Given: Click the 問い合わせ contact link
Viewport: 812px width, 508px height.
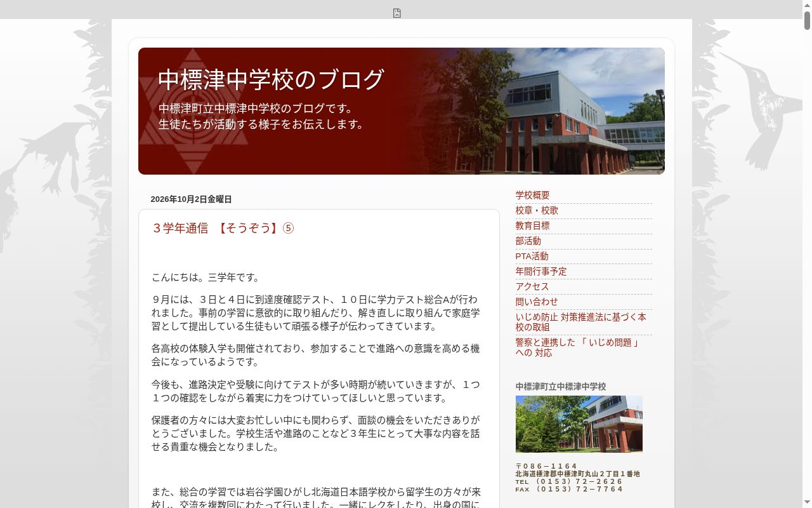Looking at the screenshot, I should 537,302.
